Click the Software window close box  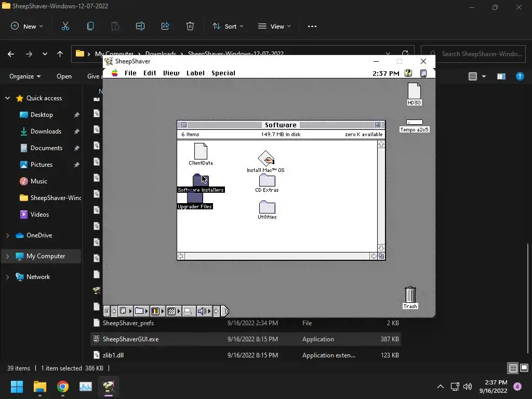pyautogui.click(x=184, y=125)
